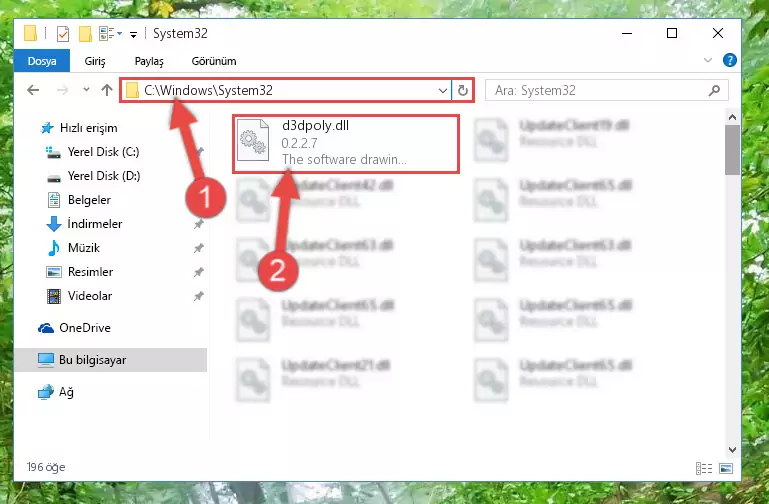Switch to the Paylaş ribbon tab

click(149, 61)
